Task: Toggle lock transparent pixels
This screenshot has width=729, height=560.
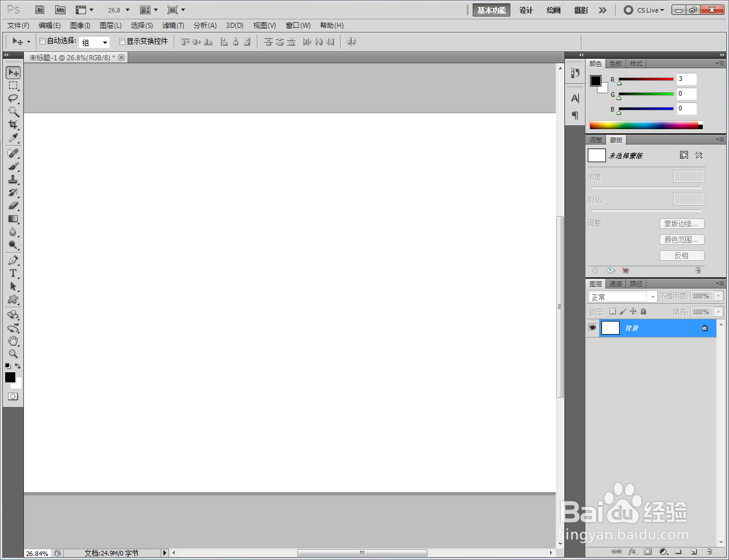Action: coord(612,311)
